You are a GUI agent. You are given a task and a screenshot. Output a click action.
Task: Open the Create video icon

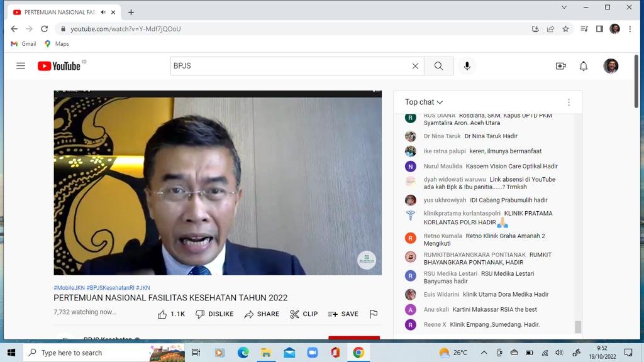[x=560, y=66]
